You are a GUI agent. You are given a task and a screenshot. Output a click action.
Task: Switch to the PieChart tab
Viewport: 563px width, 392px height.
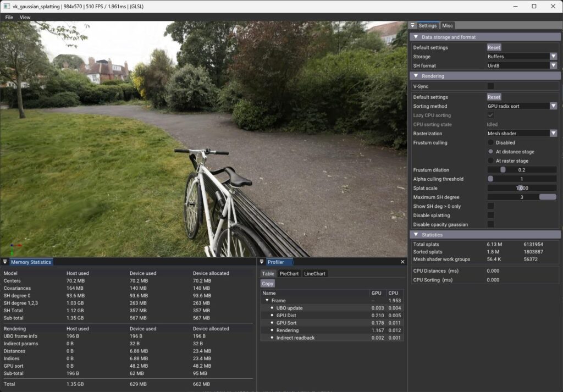pos(288,273)
